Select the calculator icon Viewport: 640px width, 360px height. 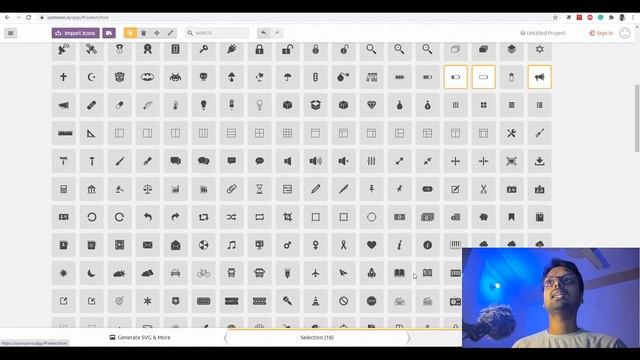pos(64,189)
